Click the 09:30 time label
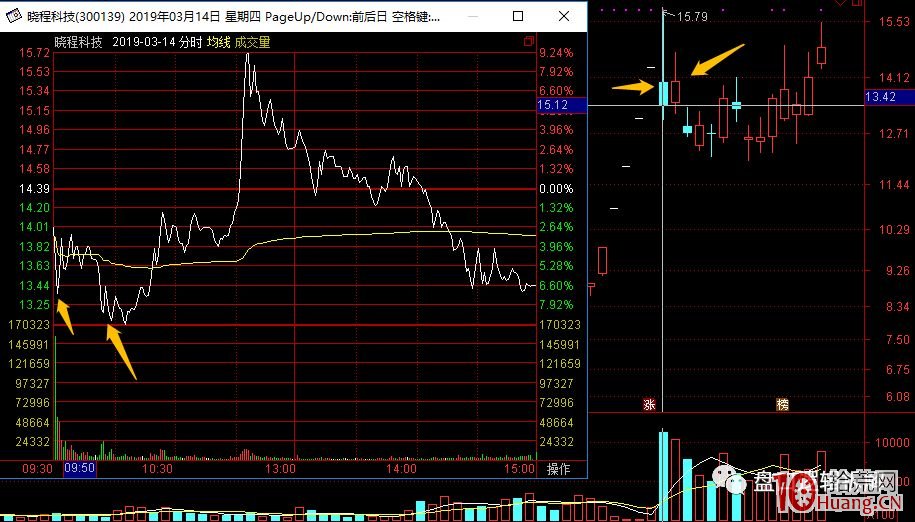The height and width of the screenshot is (522, 915). click(x=37, y=469)
